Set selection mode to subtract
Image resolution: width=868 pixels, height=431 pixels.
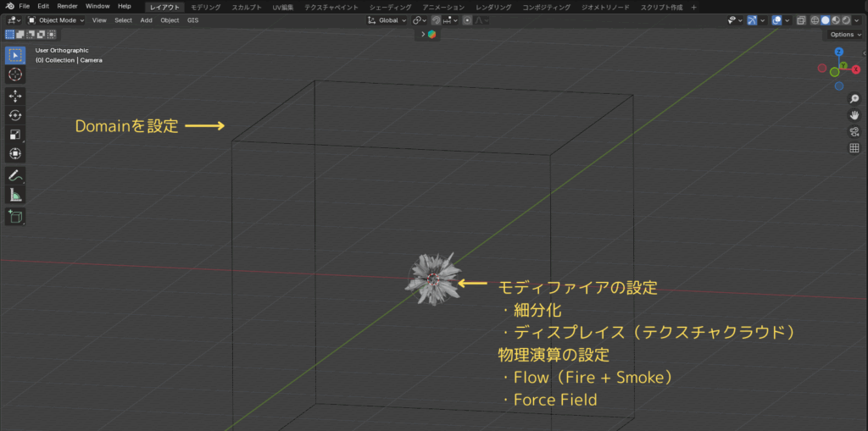[31, 35]
